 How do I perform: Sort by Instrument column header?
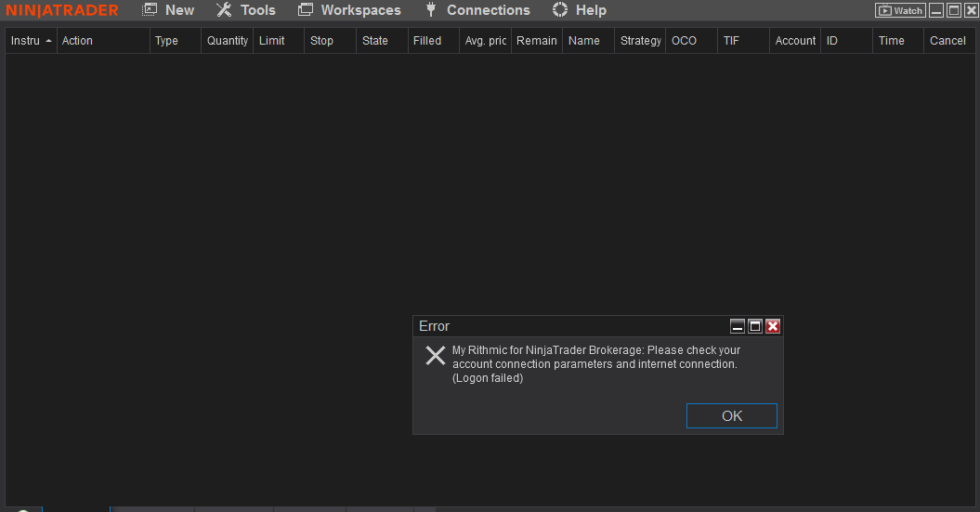32,41
